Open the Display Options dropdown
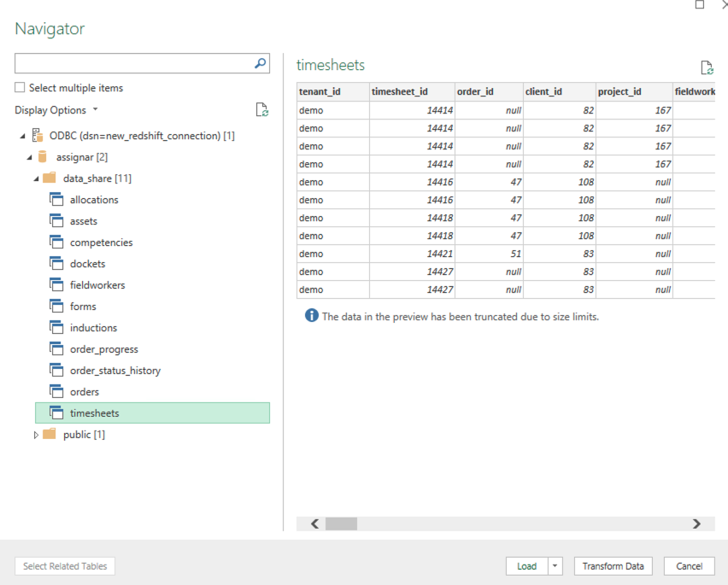The image size is (728, 585). [x=93, y=109]
